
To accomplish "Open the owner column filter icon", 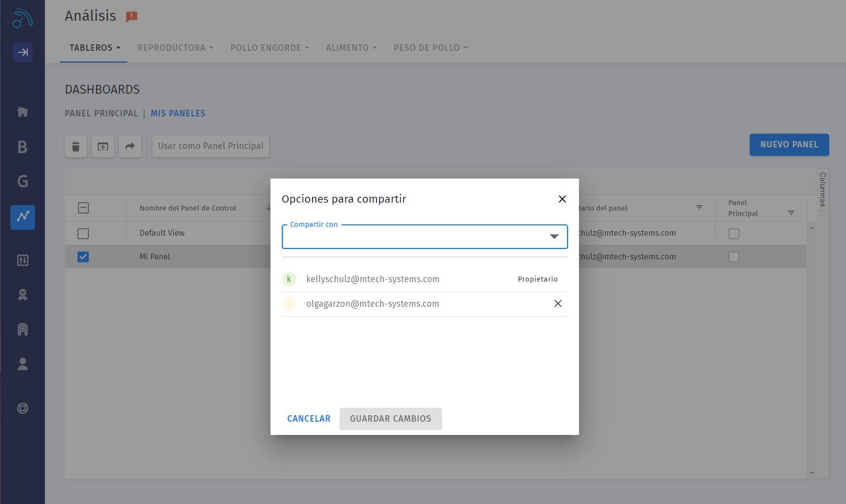I will [699, 208].
